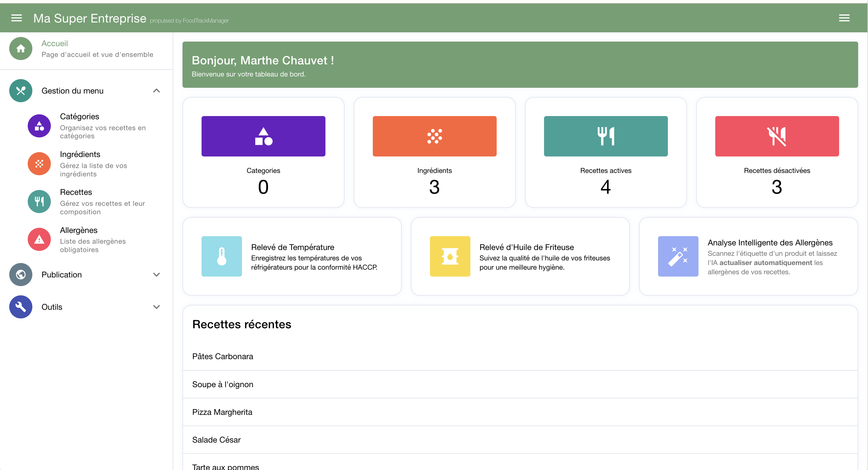Viewport: 868px width, 470px height.
Task: Click the thermometer icon for Relevé de Température
Action: coord(221,256)
